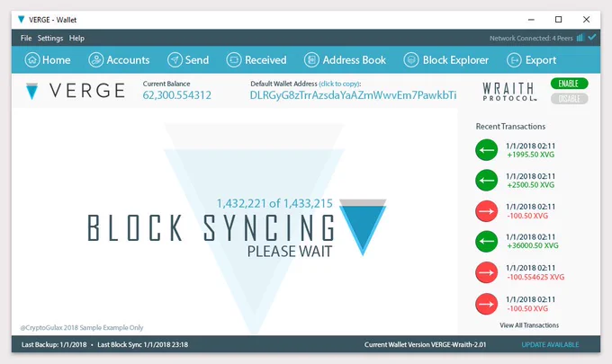Click the Accounts circle icon

tap(96, 60)
